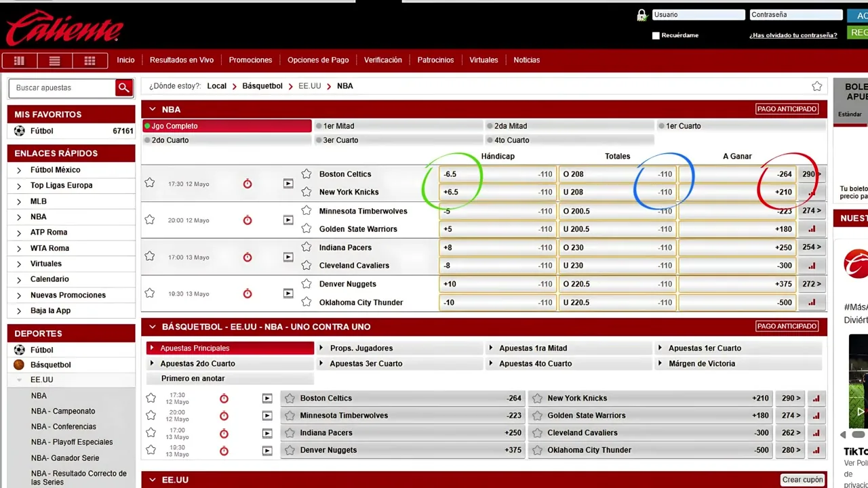Select the Jgo Completo period option
The width and height of the screenshot is (868, 488).
(227, 126)
